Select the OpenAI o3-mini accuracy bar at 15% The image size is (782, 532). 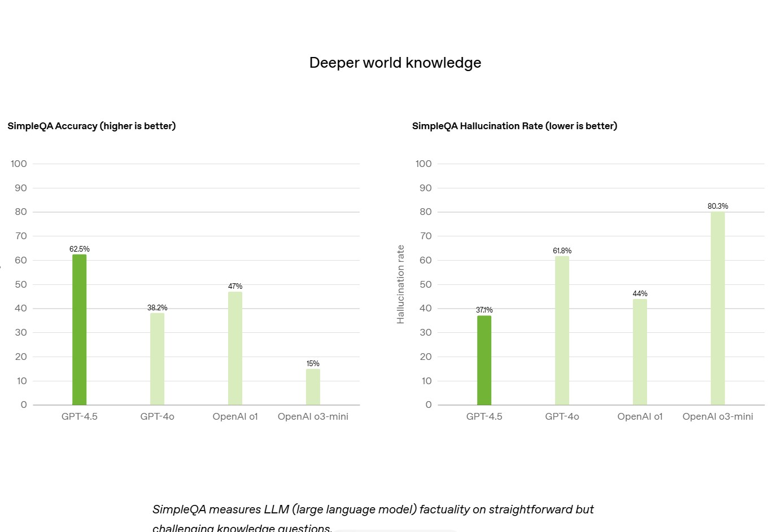[313, 387]
